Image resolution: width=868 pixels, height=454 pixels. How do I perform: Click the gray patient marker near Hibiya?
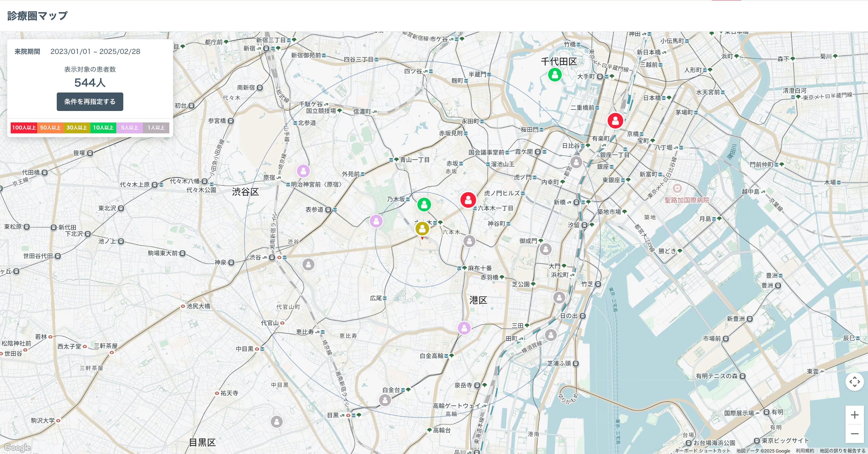[576, 162]
